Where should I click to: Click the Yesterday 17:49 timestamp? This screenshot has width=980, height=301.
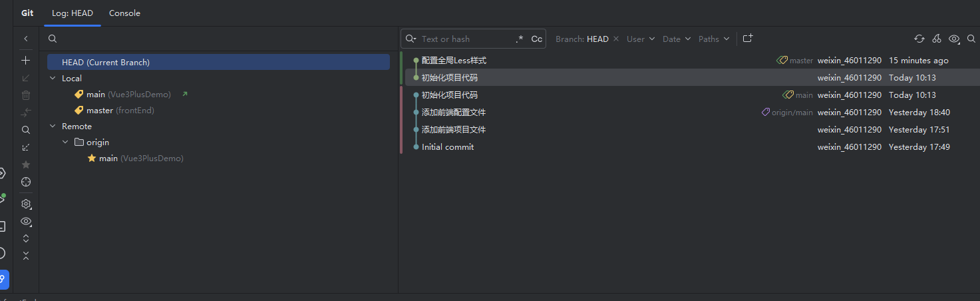click(919, 147)
